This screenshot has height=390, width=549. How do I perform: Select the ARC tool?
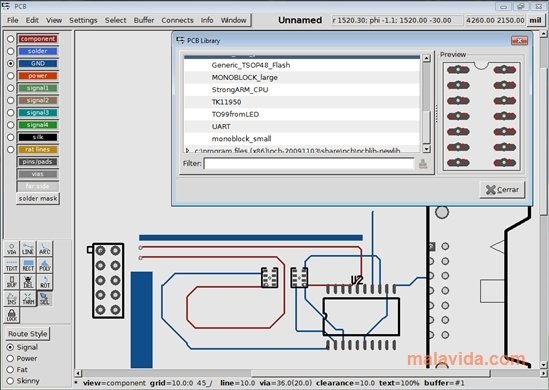tap(44, 249)
